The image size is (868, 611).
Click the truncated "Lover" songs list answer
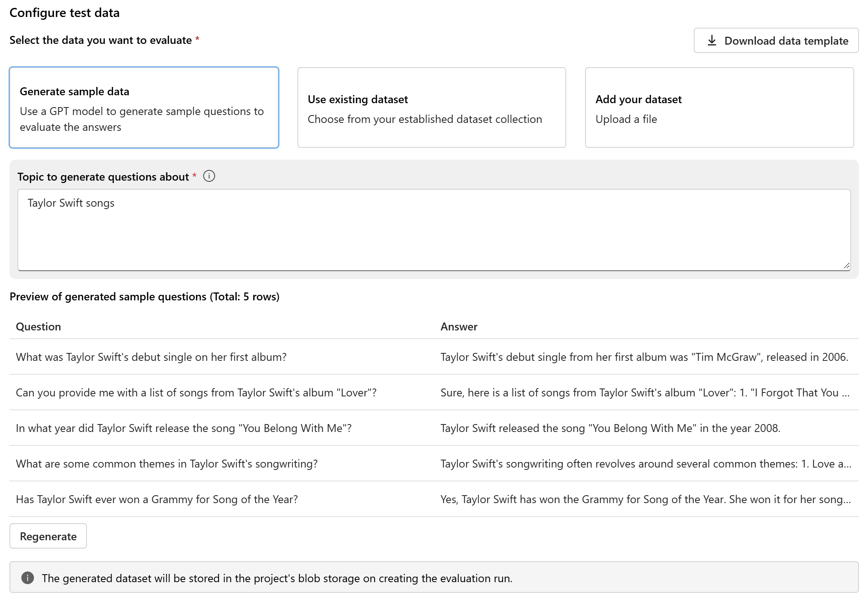(644, 392)
